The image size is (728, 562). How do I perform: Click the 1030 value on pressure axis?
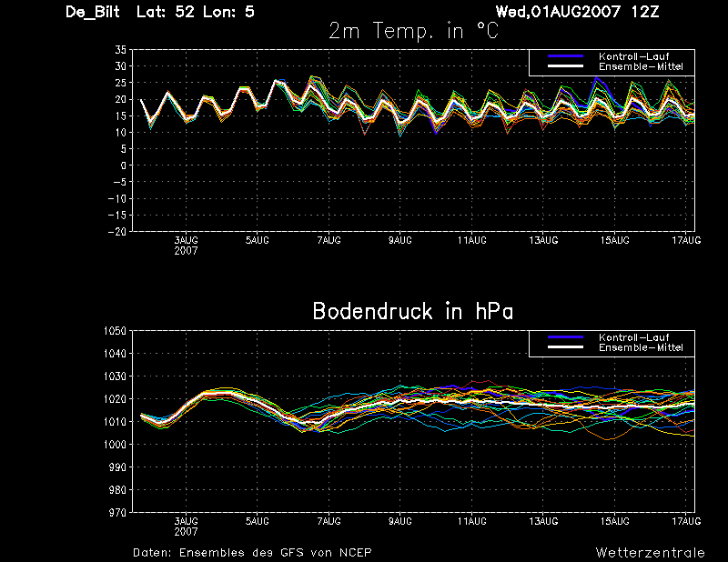pyautogui.click(x=115, y=376)
